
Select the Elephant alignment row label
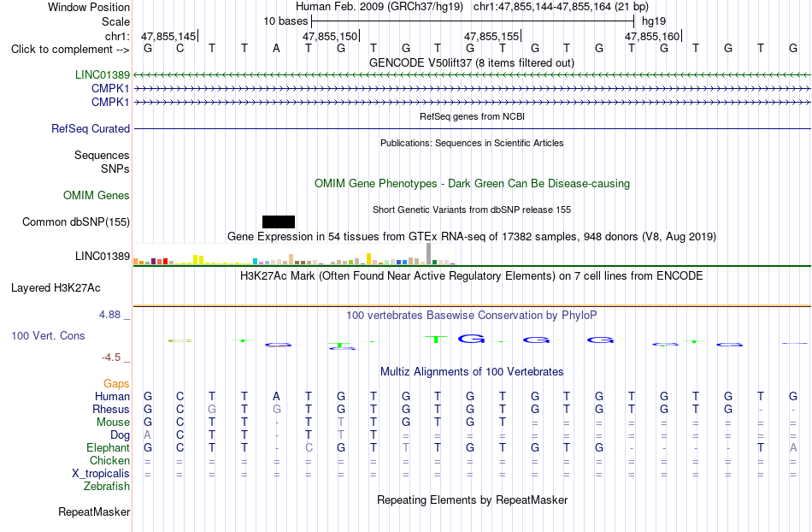click(109, 448)
